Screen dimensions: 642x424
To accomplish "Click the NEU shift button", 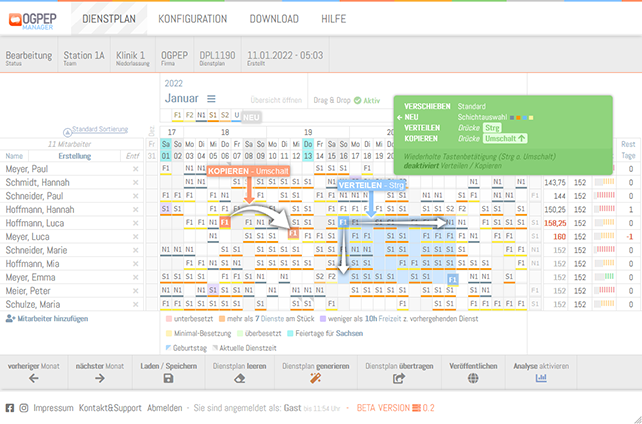I will [x=251, y=117].
